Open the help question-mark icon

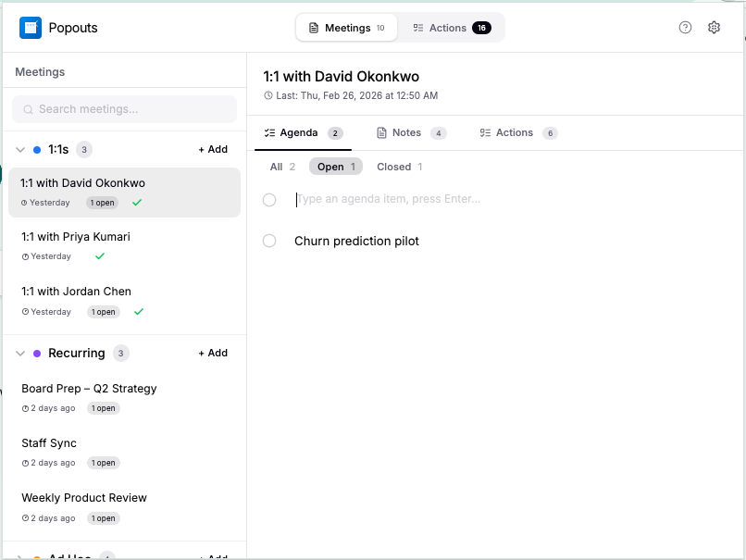point(685,28)
